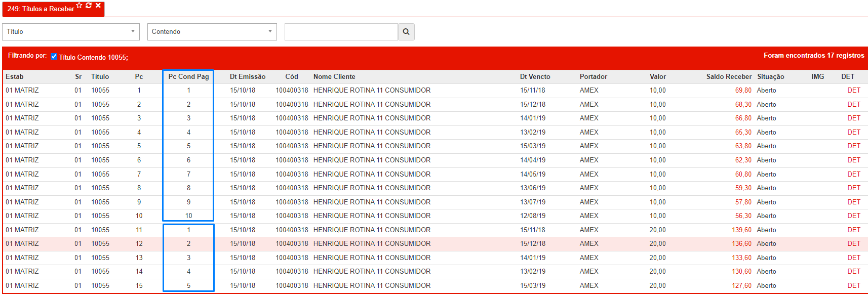The height and width of the screenshot is (300, 868).
Task: Click due date 14/04/19
Action: [533, 160]
